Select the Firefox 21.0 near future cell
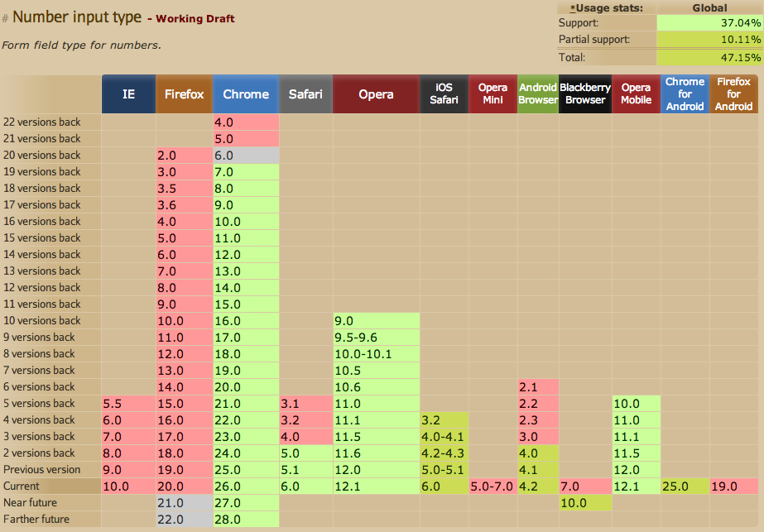Viewport: 764px width, 532px height. point(185,503)
